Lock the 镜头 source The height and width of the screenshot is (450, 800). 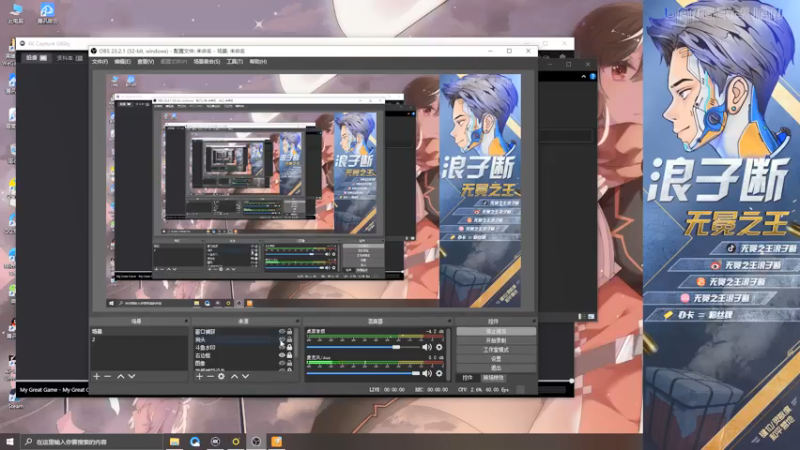click(x=289, y=339)
